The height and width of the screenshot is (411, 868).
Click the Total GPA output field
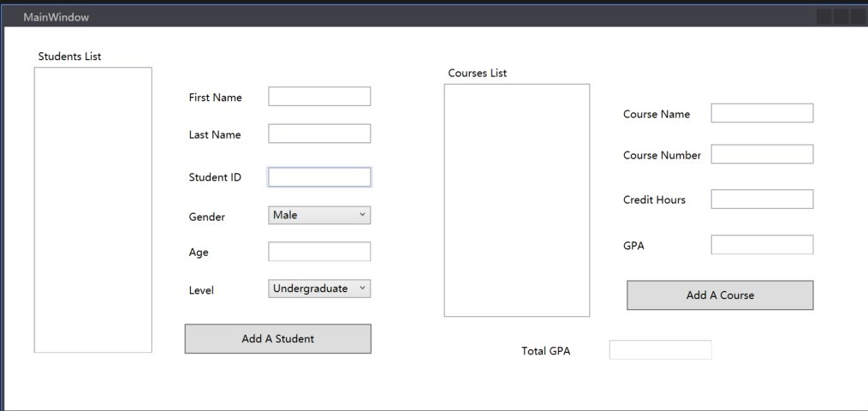coord(660,350)
